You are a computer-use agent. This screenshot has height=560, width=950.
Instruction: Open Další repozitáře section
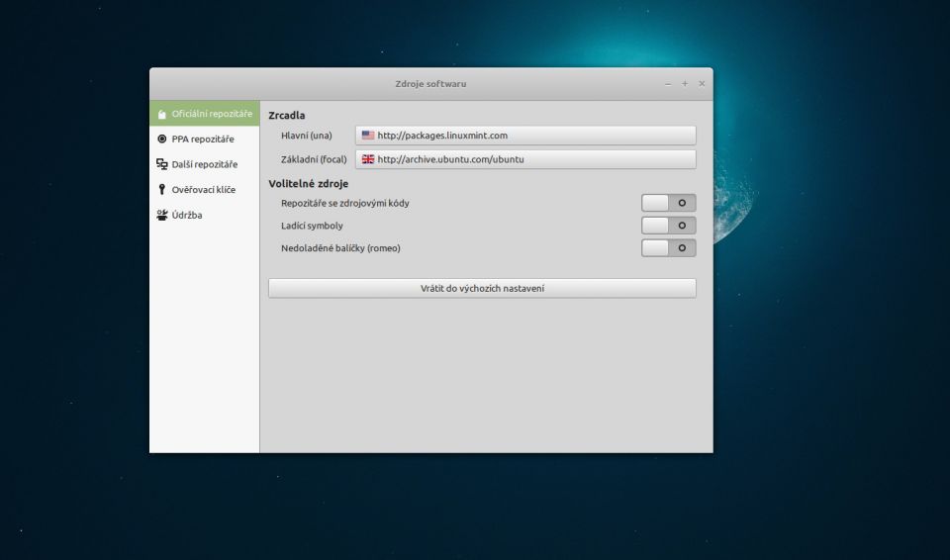(205, 164)
